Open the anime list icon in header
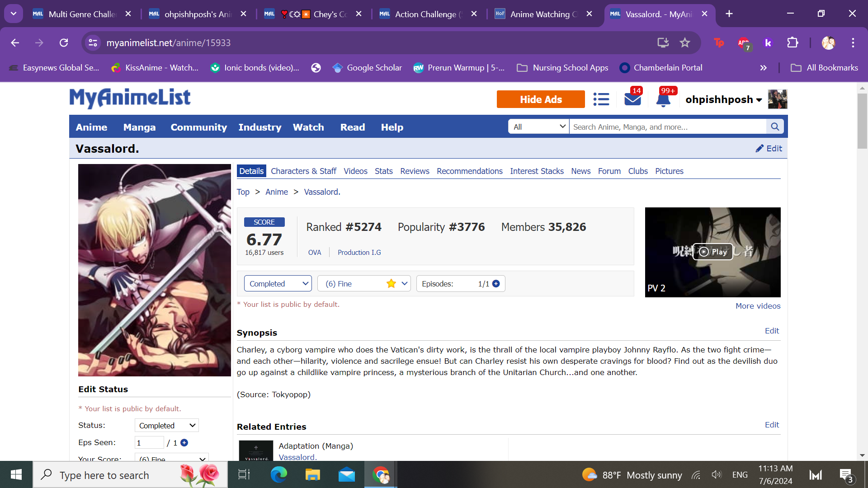The height and width of the screenshot is (488, 868). [601, 99]
